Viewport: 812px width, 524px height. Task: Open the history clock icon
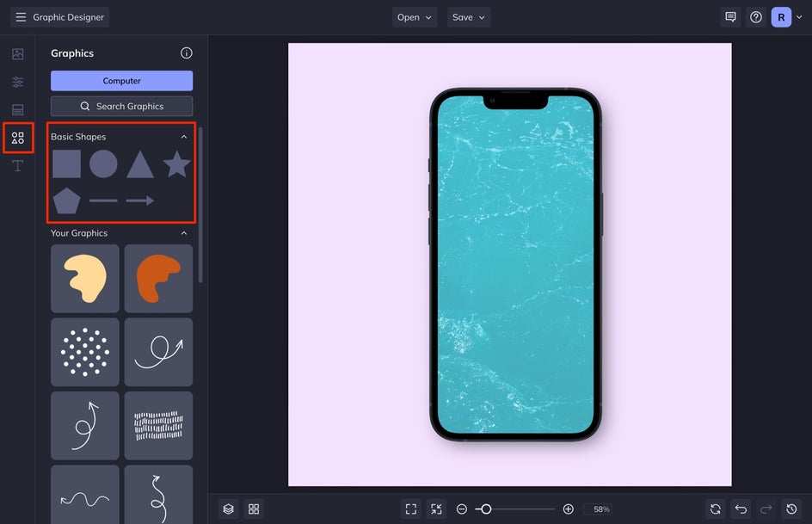tap(791, 509)
